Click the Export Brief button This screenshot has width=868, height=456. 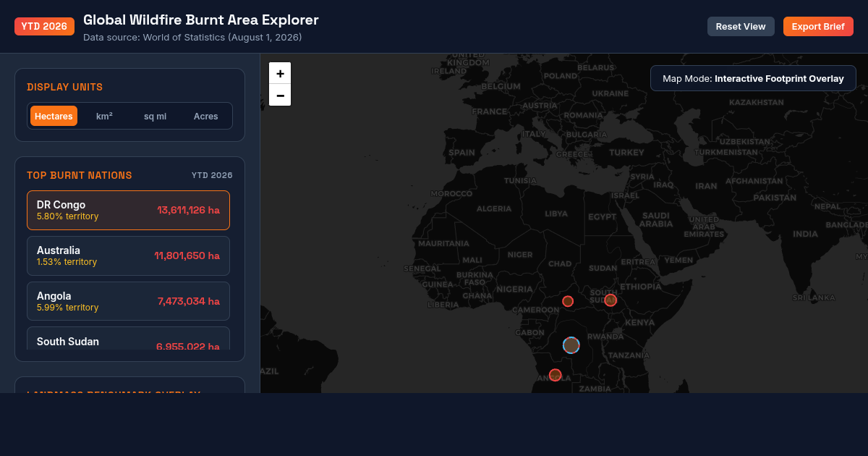pos(818,27)
